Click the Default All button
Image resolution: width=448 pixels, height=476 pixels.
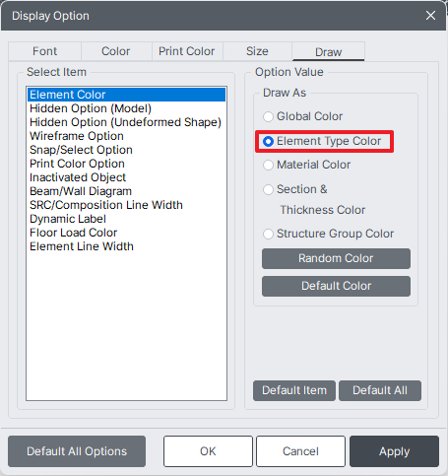tap(380, 390)
